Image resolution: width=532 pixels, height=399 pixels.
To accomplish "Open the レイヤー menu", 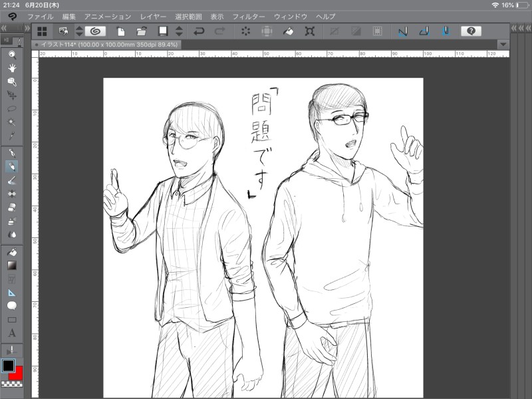I will [x=154, y=17].
